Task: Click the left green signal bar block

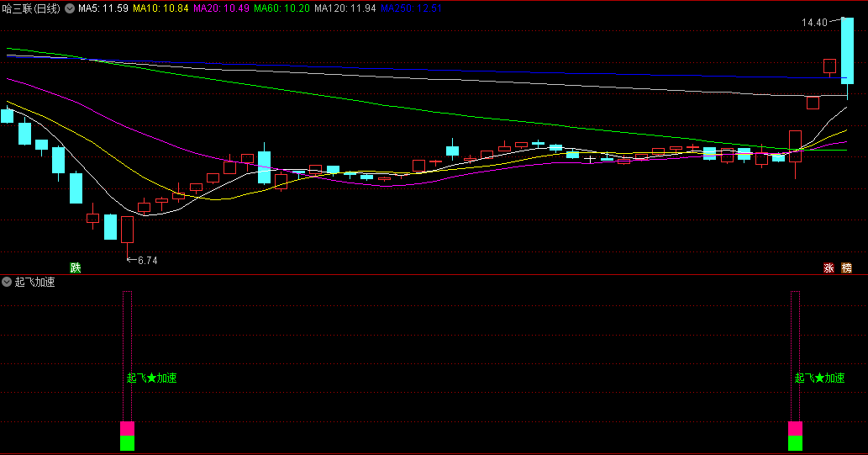Action: point(128,443)
